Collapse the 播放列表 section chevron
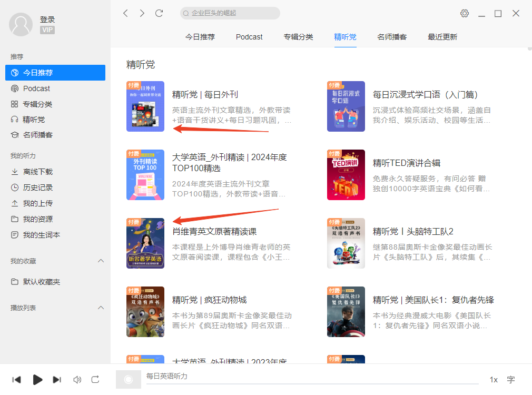Image resolution: width=532 pixels, height=395 pixels. (101, 308)
